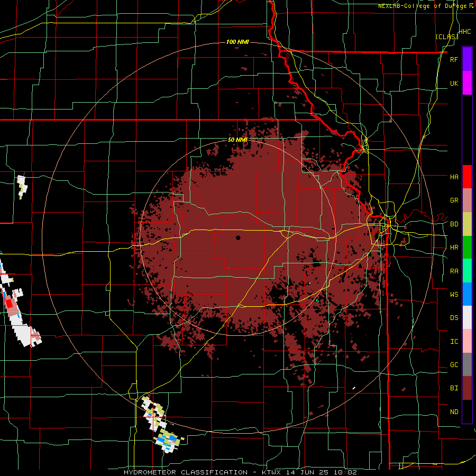Click the magenta UK swatch in the legend
The height and width of the screenshot is (476, 476).
coord(467,83)
